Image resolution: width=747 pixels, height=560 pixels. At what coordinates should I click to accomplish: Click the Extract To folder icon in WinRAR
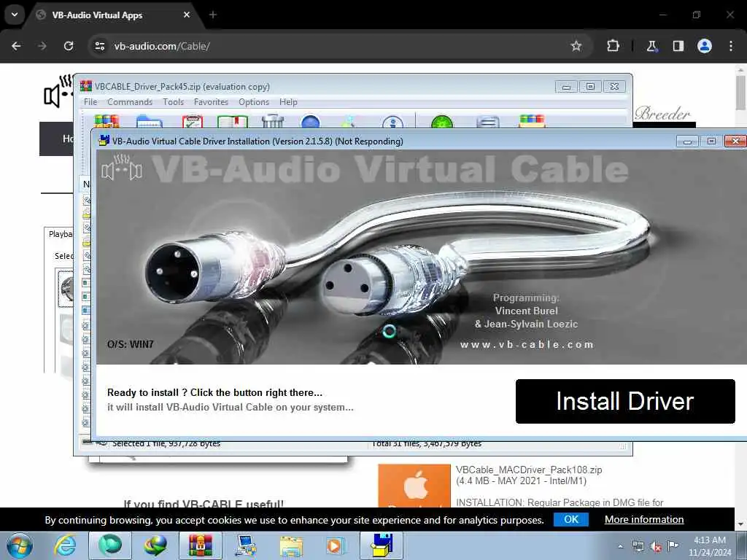pos(149,122)
